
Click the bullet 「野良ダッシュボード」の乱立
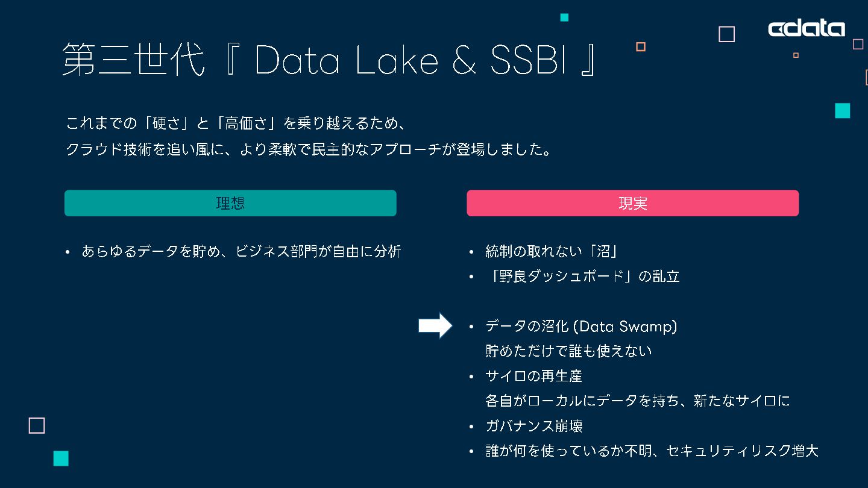[x=582, y=277]
